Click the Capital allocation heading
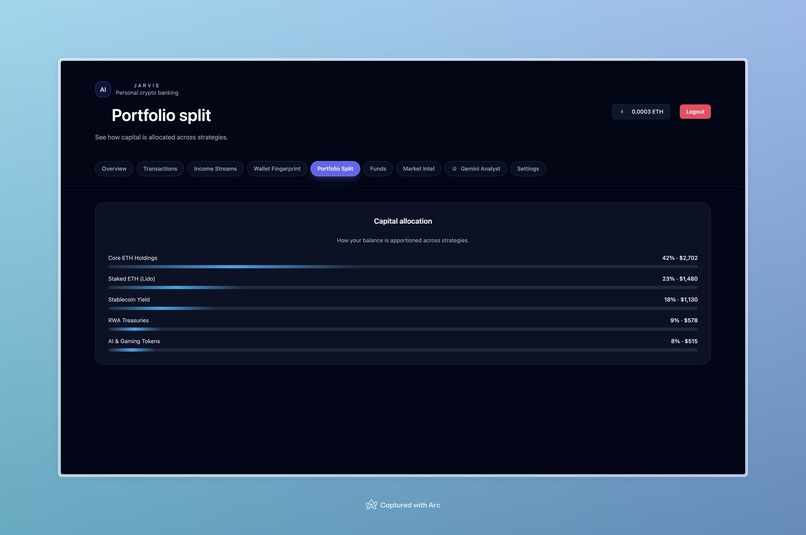 coord(403,221)
